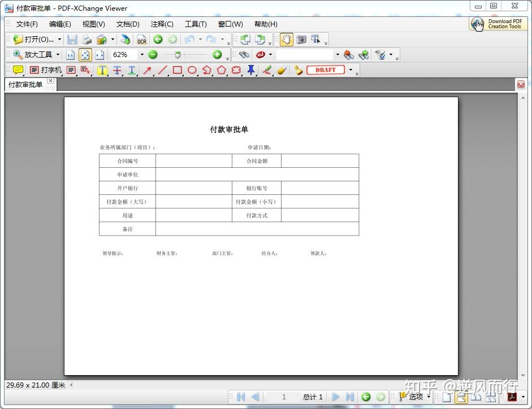Click the binoculars Find icon
The image size is (532, 409).
click(244, 55)
